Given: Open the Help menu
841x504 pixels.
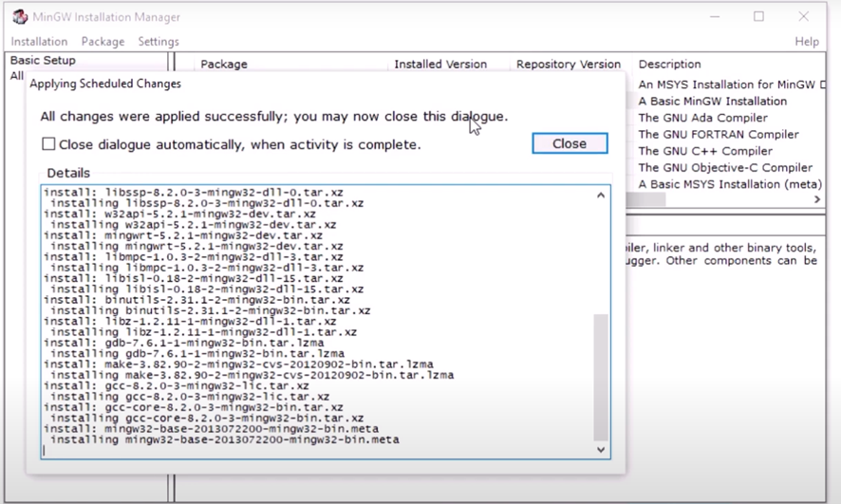Looking at the screenshot, I should click(x=806, y=42).
